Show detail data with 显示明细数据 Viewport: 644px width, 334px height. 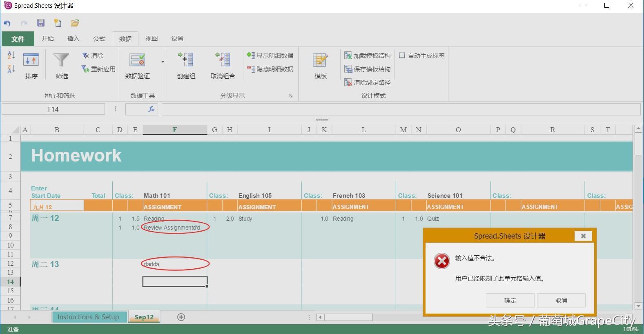[x=270, y=55]
